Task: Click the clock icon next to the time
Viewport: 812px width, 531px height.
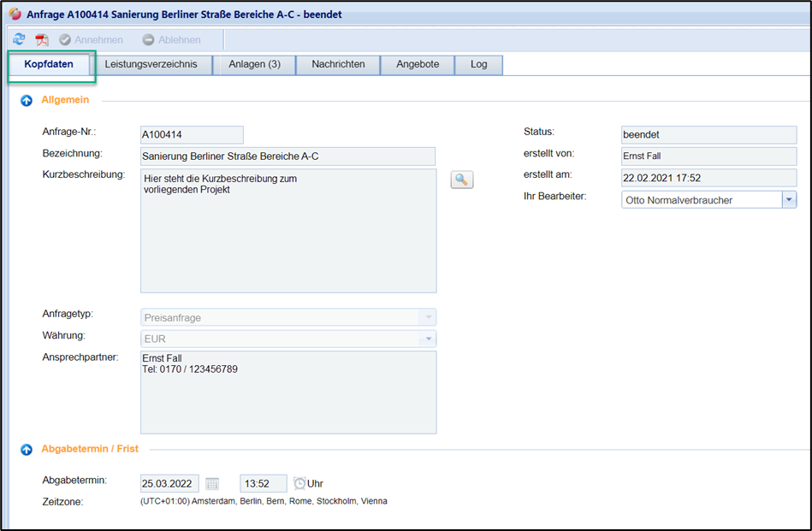Action: click(299, 483)
